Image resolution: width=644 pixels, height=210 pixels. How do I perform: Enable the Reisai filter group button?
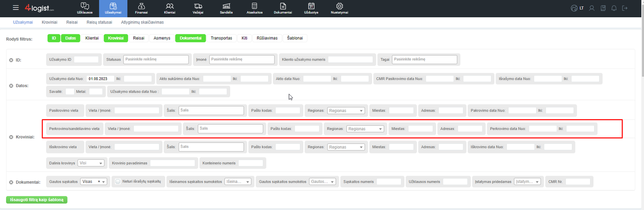(x=139, y=38)
